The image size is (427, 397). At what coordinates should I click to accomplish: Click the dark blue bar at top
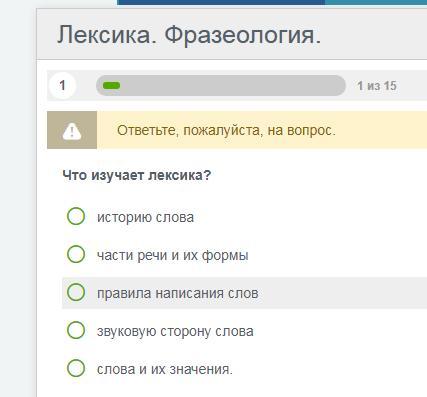click(221, 2)
